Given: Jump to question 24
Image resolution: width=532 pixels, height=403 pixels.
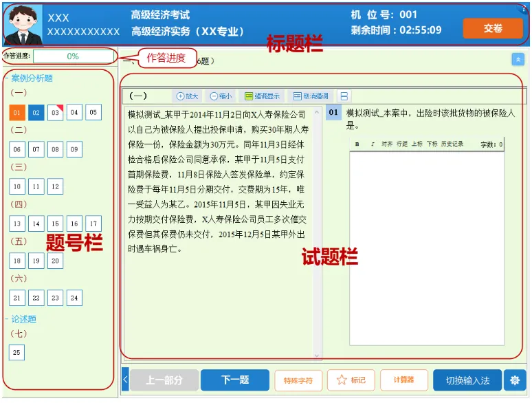Looking at the screenshot, I should (74, 298).
